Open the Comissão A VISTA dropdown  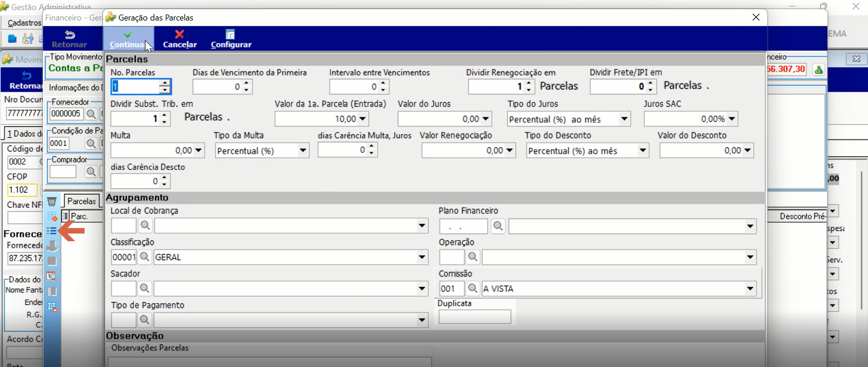(750, 289)
